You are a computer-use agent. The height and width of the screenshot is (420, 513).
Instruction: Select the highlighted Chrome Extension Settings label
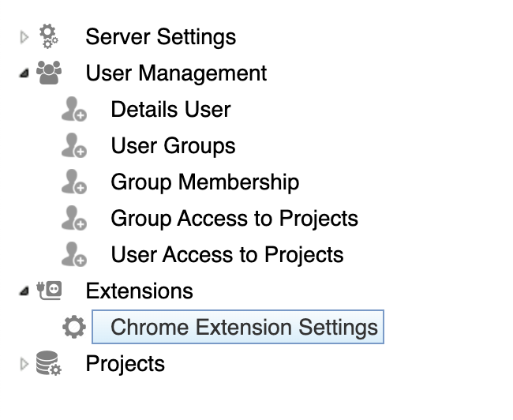[244, 328]
